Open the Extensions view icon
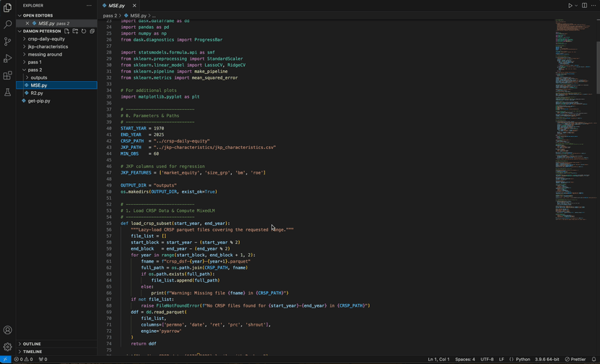The height and width of the screenshot is (364, 600). [7, 75]
